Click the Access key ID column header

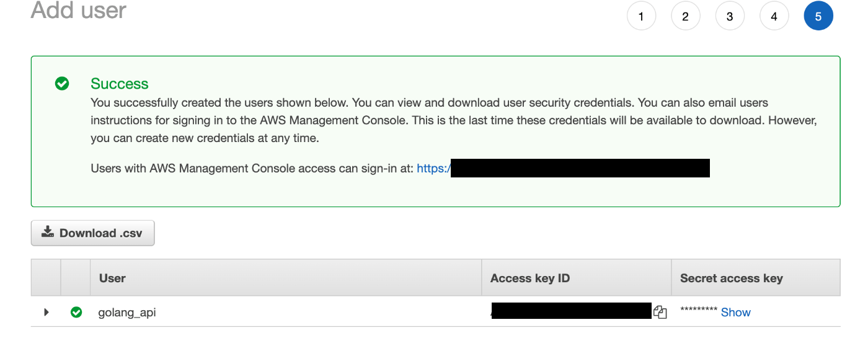click(x=529, y=279)
